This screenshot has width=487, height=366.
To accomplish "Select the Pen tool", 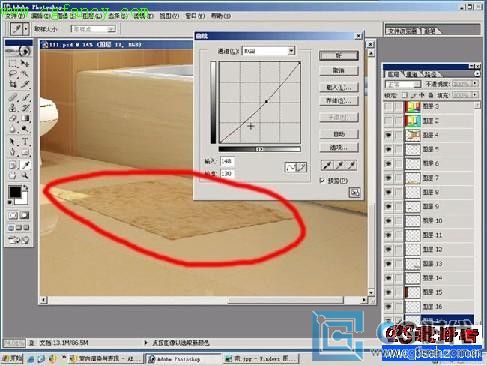I will tap(13, 152).
